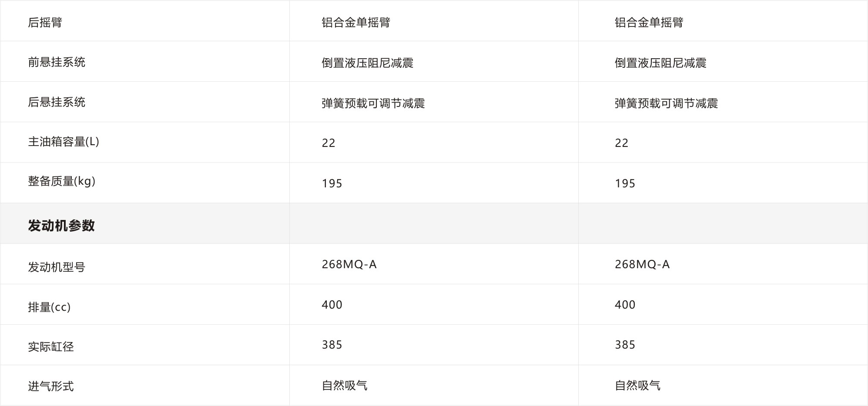The image size is (868, 406).
Task: Click the 后摇臂 row label
Action: pos(45,22)
